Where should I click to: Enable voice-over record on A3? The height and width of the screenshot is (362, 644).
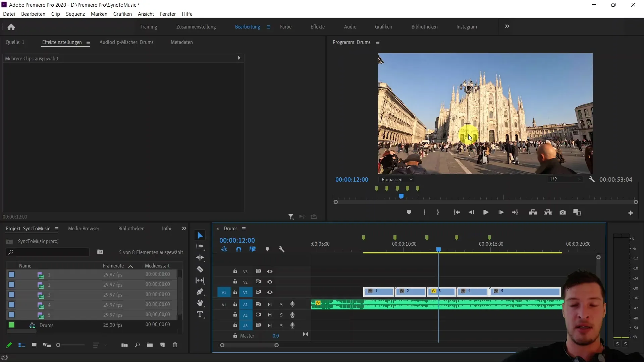292,325
